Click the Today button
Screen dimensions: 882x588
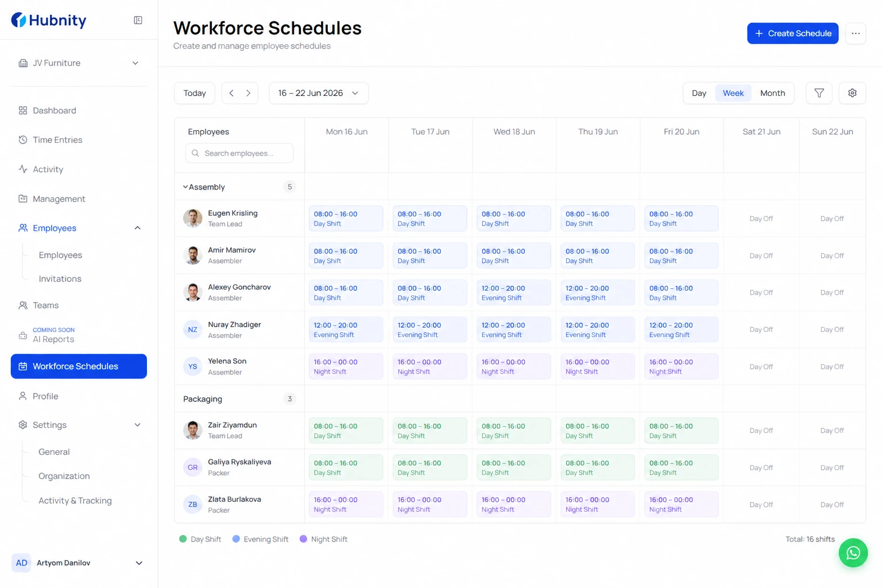tap(195, 93)
